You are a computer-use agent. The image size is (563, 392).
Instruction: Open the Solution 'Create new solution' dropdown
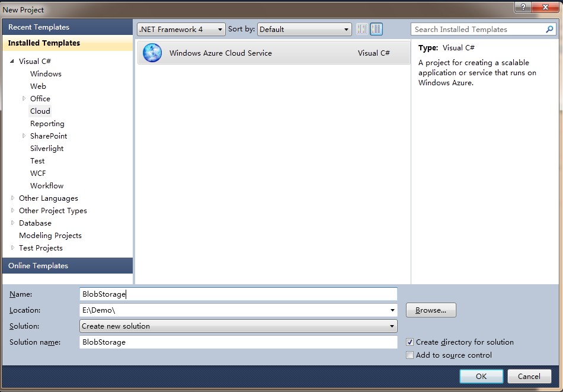click(238, 326)
